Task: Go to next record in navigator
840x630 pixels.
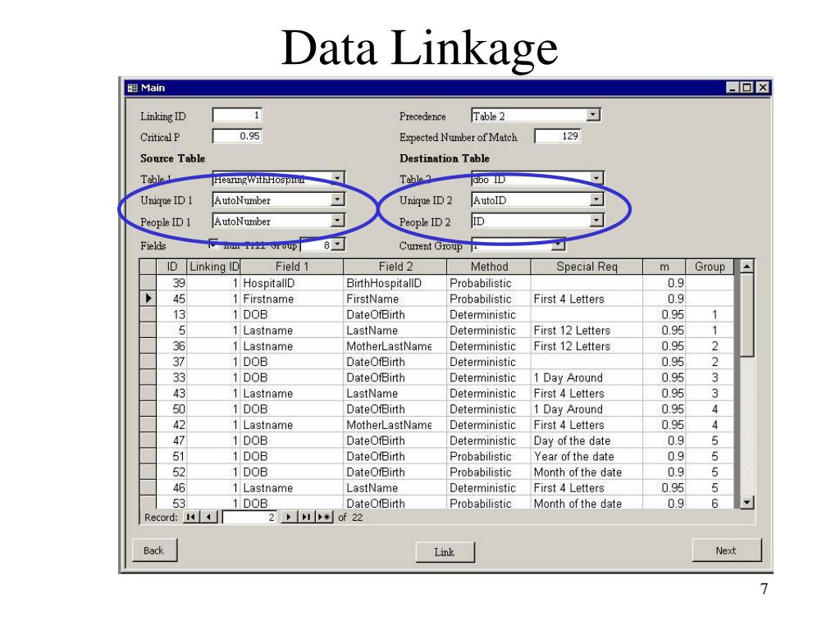Action: click(x=289, y=517)
